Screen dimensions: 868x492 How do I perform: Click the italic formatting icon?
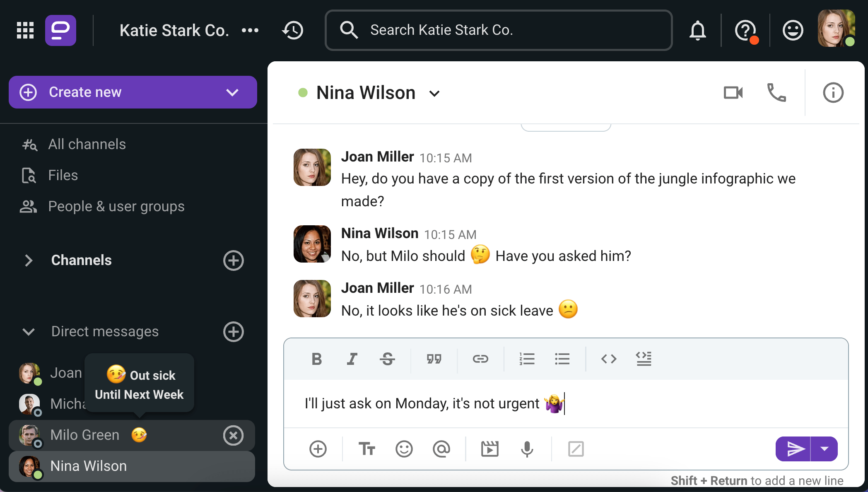point(352,358)
